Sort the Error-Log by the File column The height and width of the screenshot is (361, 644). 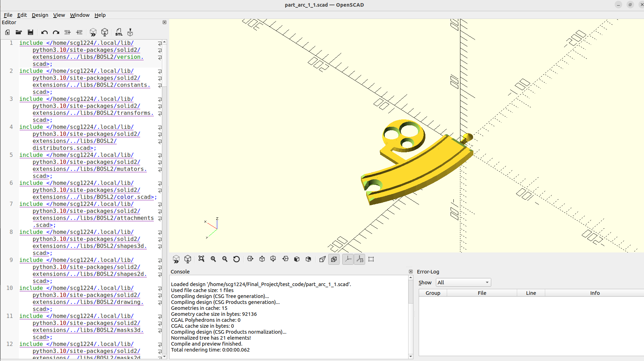click(x=482, y=293)
